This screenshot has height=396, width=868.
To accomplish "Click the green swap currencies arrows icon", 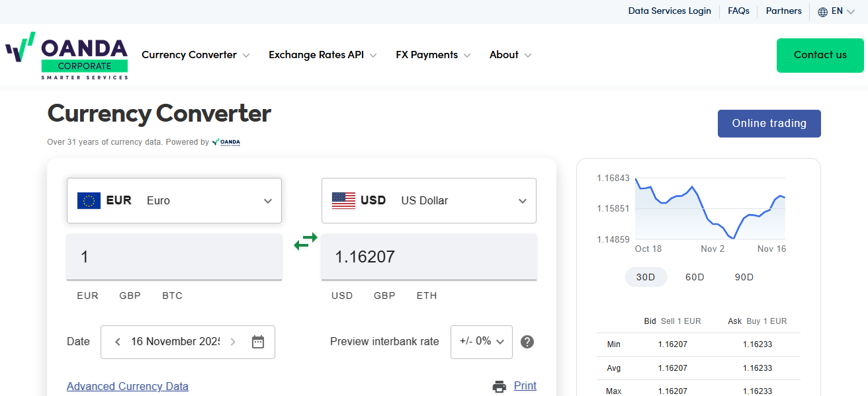I will pyautogui.click(x=306, y=241).
